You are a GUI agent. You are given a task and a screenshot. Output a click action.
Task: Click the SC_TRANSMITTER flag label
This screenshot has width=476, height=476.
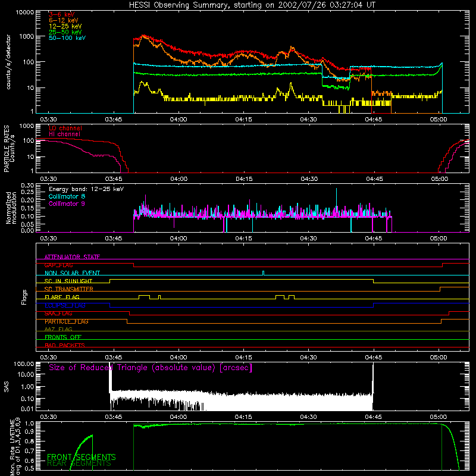[69, 289]
